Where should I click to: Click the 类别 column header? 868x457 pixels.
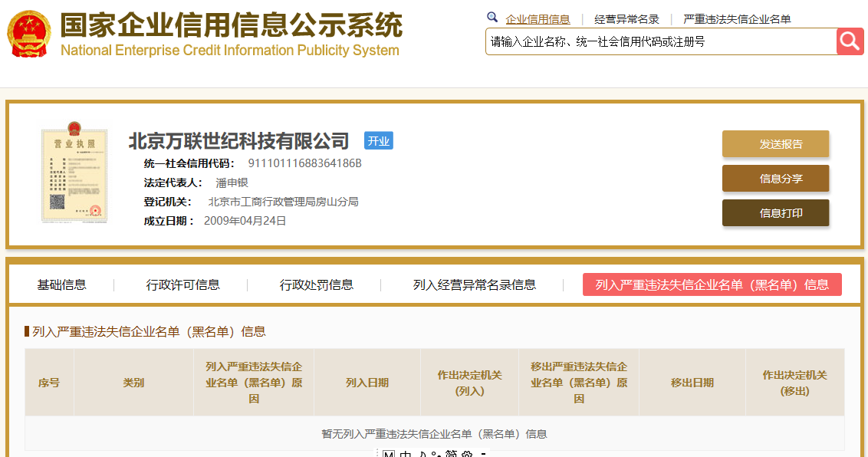point(133,383)
